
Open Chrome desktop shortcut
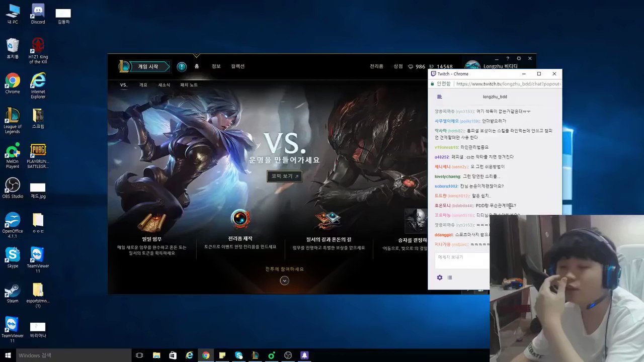click(x=13, y=83)
